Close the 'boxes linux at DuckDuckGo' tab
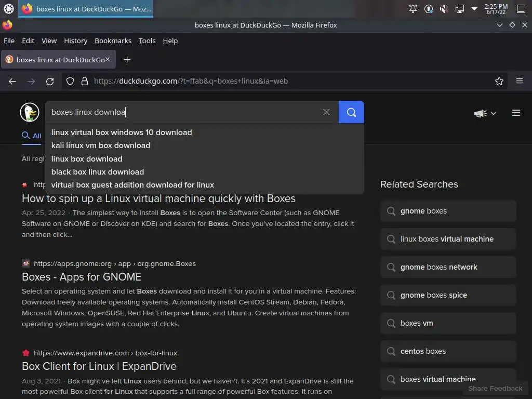 pyautogui.click(x=108, y=59)
